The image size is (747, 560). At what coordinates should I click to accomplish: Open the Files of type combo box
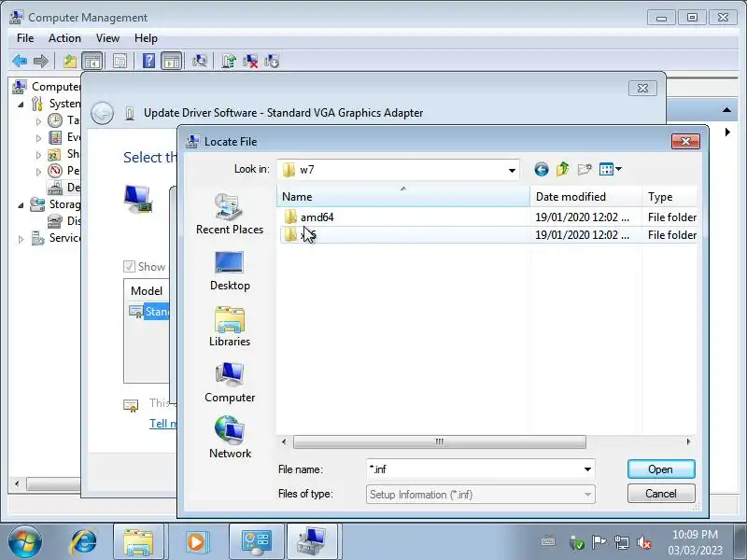point(481,495)
